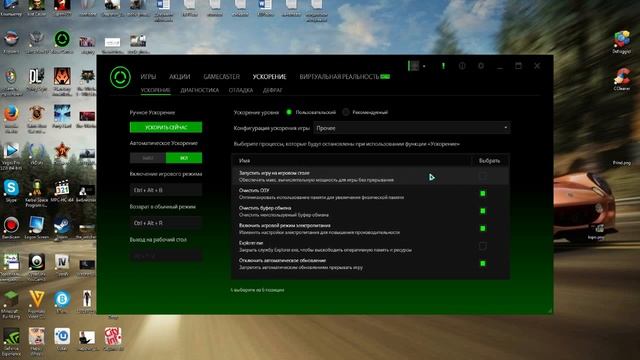Uncheck 'Включить игровой режим электропитания' checkbox
The width and height of the screenshot is (640, 360).
pos(482,229)
